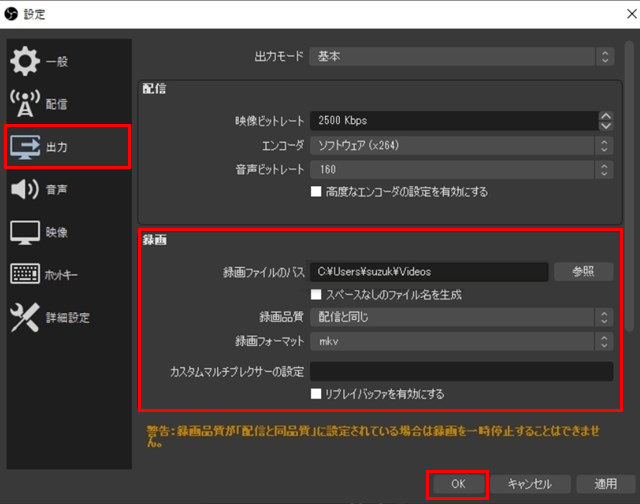This screenshot has width=640, height=504.
Task: Select the Stream antenna icon
Action: click(24, 104)
